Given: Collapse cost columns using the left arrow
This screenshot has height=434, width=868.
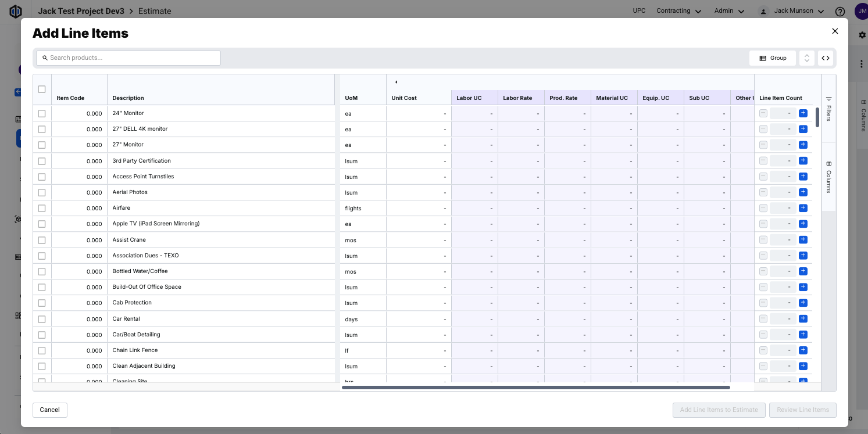Looking at the screenshot, I should click(x=396, y=82).
